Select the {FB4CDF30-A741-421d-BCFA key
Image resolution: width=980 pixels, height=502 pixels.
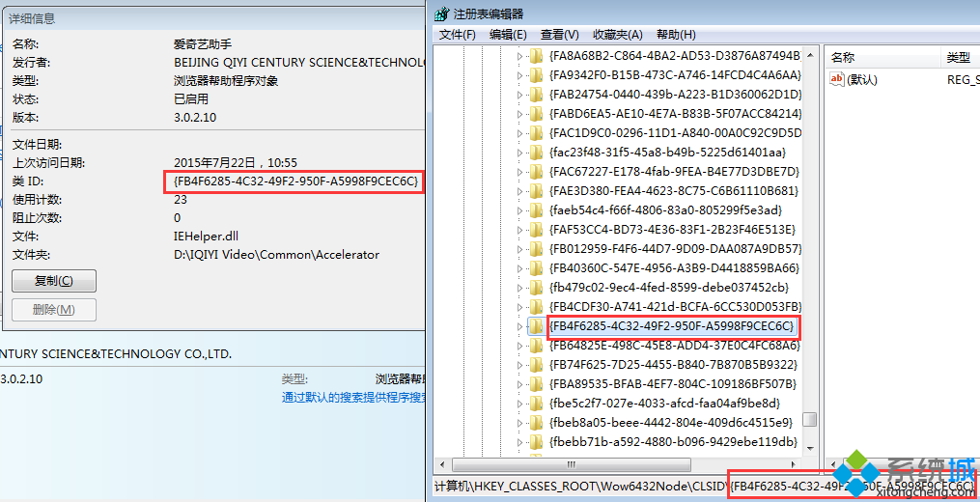[x=674, y=307]
